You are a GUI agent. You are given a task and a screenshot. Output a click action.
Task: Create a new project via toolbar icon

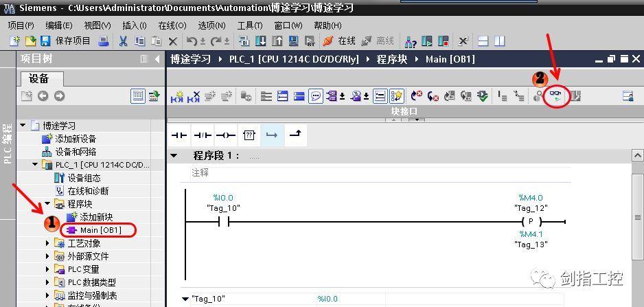pyautogui.click(x=15, y=41)
